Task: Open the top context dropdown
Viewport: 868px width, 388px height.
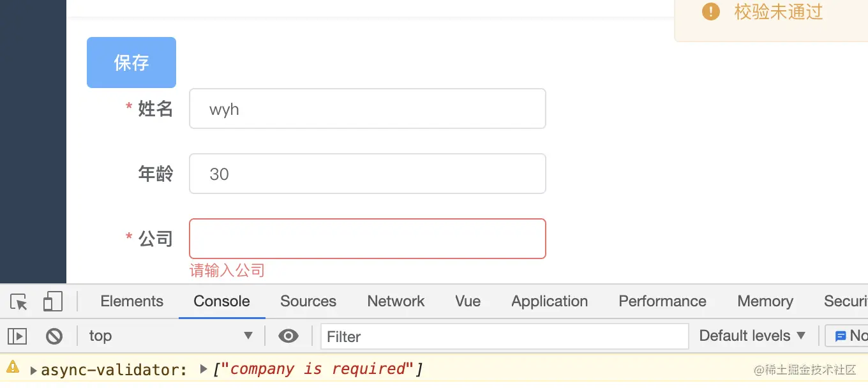Action: [170, 336]
